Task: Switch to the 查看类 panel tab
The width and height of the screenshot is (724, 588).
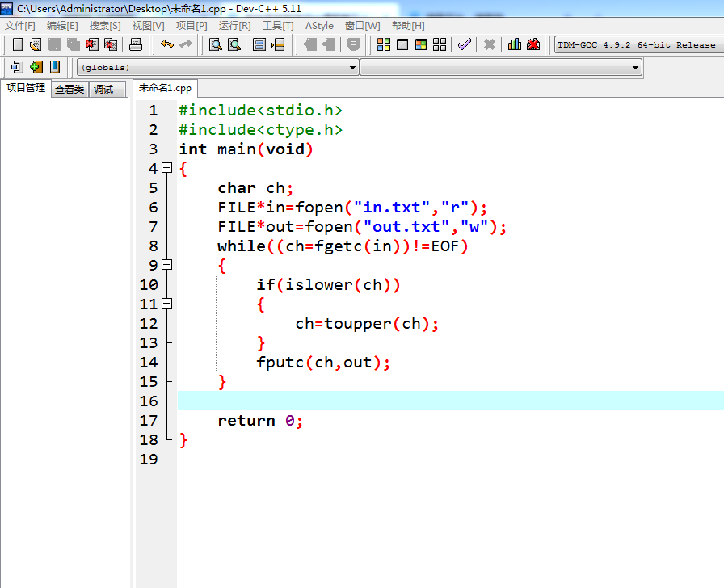Action: tap(69, 89)
